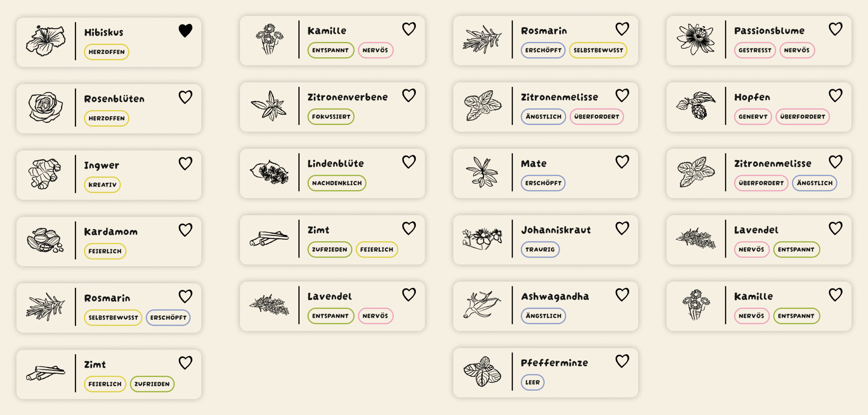868x415 pixels.
Task: Select the Ingwer ginger root icon
Action: (x=45, y=174)
